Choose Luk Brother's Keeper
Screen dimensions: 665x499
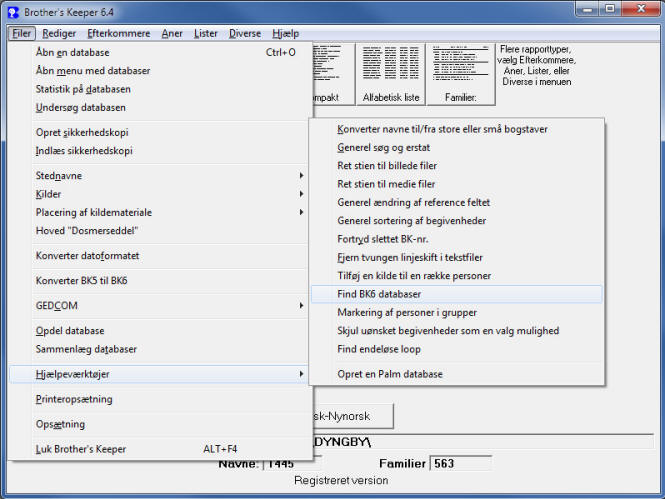[160, 449]
